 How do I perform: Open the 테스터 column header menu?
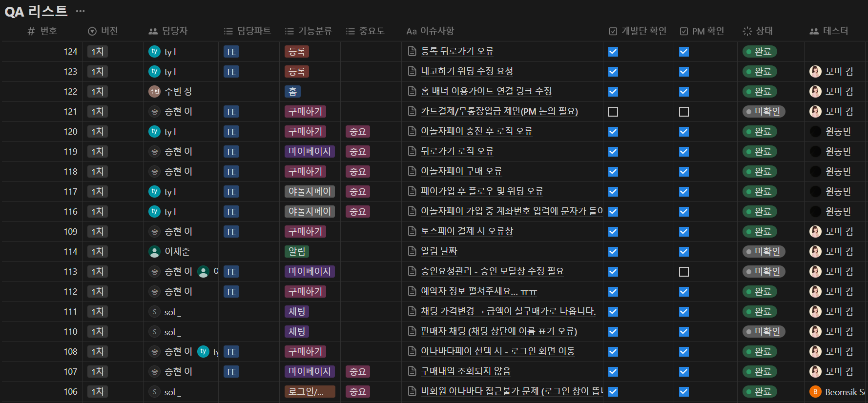point(828,31)
